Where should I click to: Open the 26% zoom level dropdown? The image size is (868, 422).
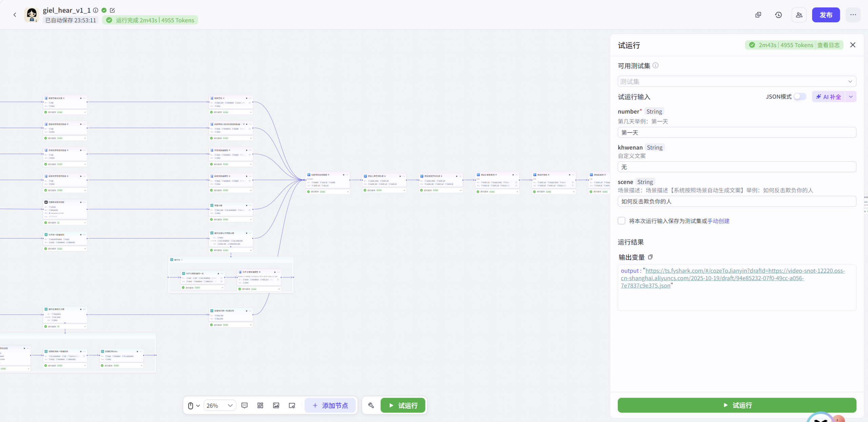pos(220,405)
